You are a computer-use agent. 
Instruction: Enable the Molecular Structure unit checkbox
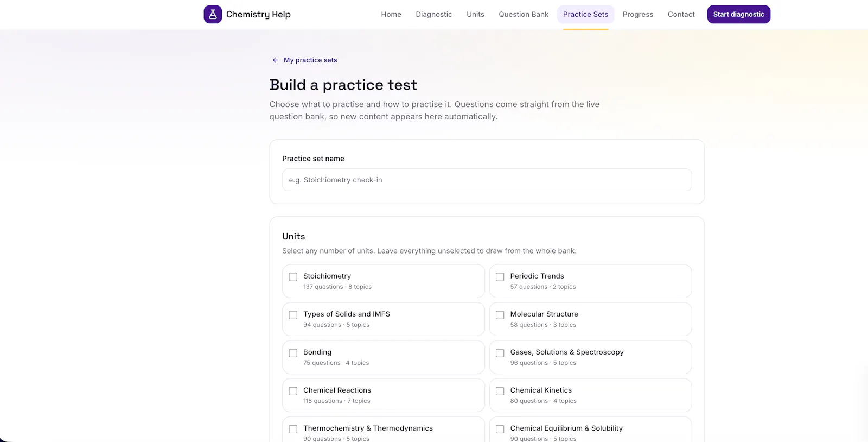coord(500,315)
